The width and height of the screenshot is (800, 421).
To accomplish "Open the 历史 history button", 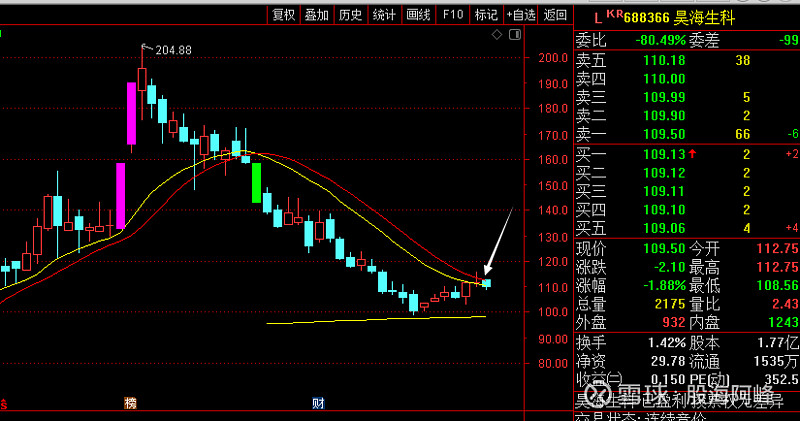I will pyautogui.click(x=351, y=15).
